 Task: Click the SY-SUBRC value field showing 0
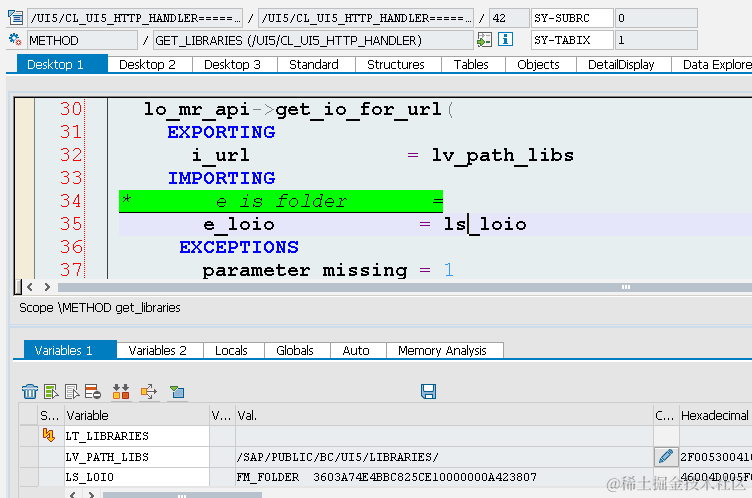coord(656,18)
